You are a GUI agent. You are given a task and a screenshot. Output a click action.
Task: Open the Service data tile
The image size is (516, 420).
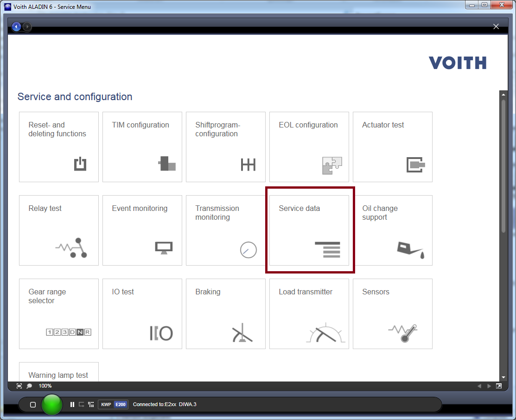pyautogui.click(x=309, y=230)
